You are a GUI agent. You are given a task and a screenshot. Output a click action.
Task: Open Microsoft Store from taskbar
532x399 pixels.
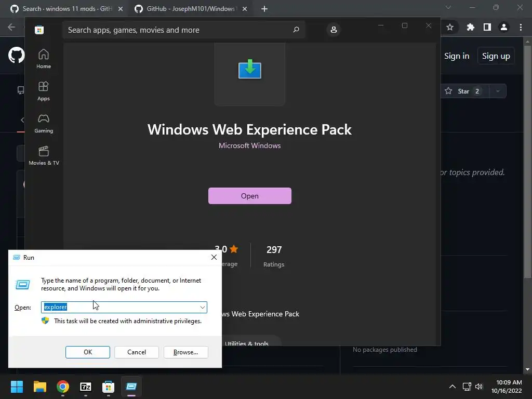coord(108,387)
